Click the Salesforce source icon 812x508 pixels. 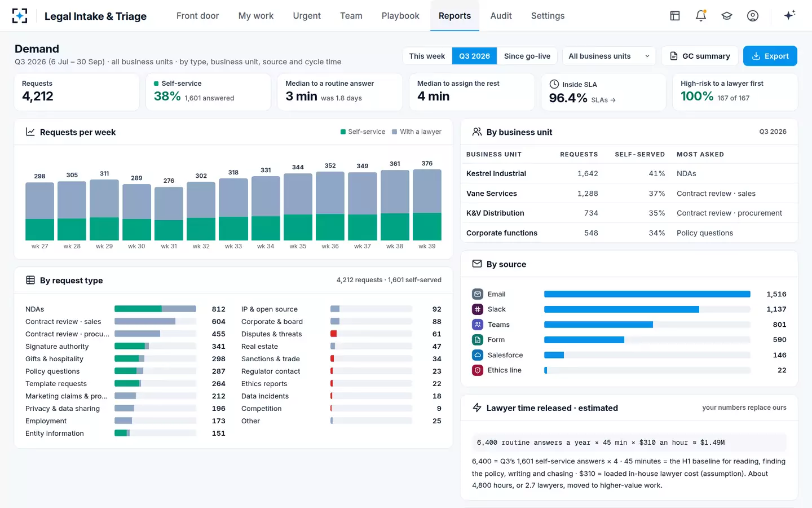(x=478, y=355)
